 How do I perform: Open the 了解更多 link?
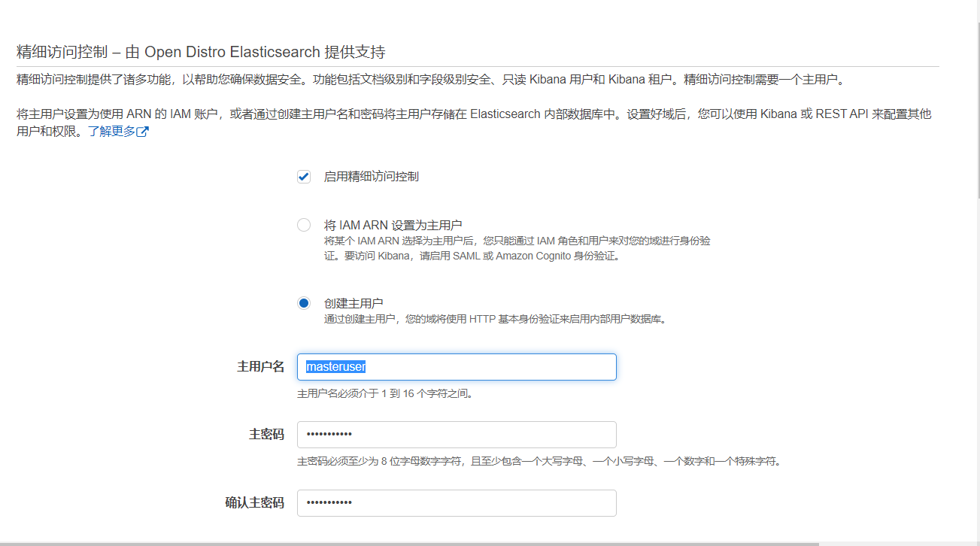click(x=111, y=132)
